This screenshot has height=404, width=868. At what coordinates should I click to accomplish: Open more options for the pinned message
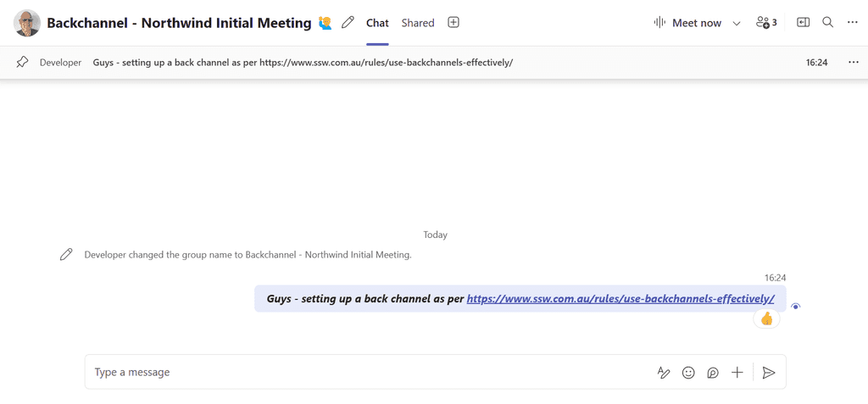tap(853, 63)
